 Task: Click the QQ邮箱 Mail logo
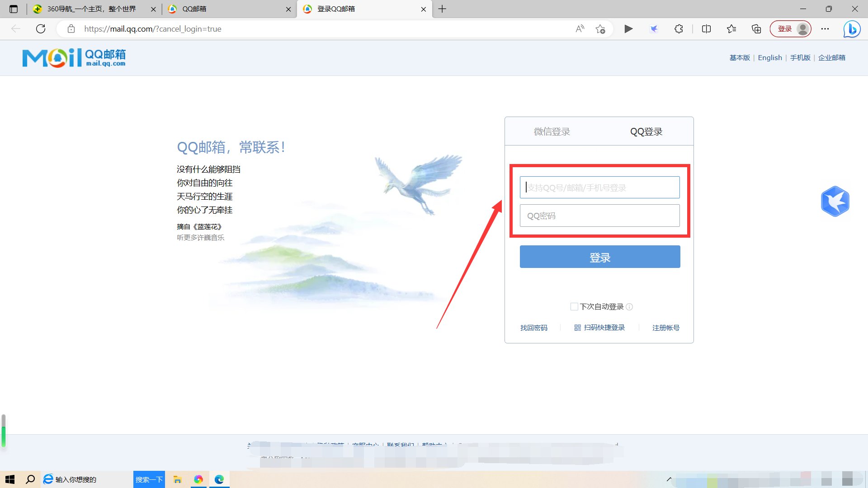[74, 57]
